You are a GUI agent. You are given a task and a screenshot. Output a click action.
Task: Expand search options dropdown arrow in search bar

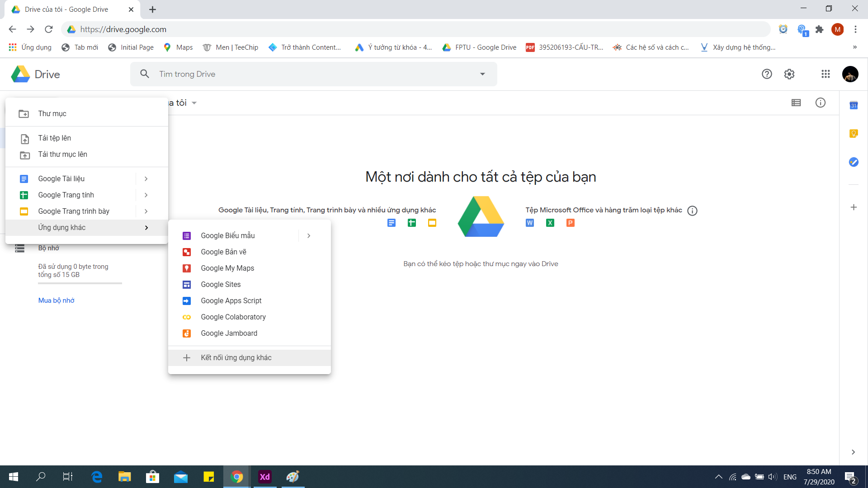pyautogui.click(x=482, y=74)
